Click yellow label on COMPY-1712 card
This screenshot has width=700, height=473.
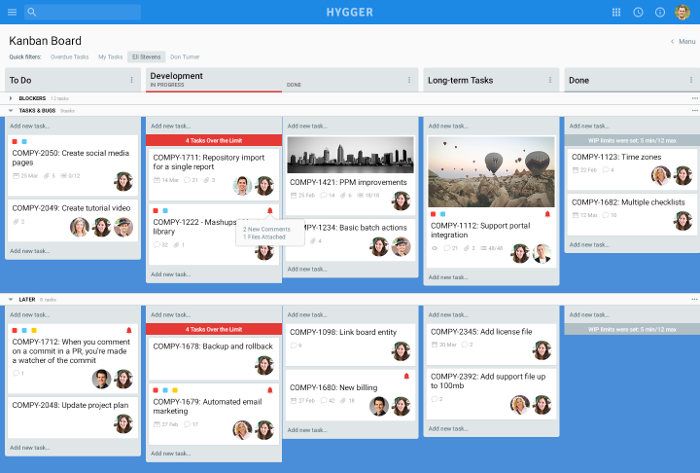[34, 331]
